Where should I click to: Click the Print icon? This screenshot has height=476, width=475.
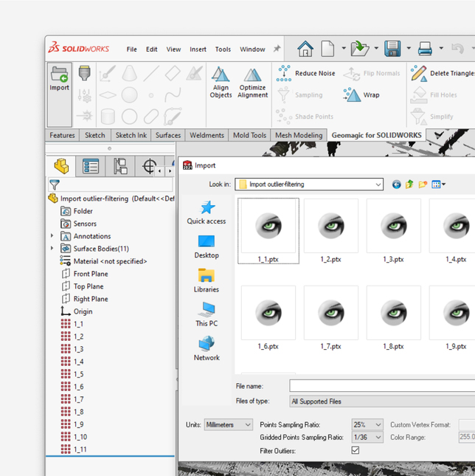tap(425, 49)
